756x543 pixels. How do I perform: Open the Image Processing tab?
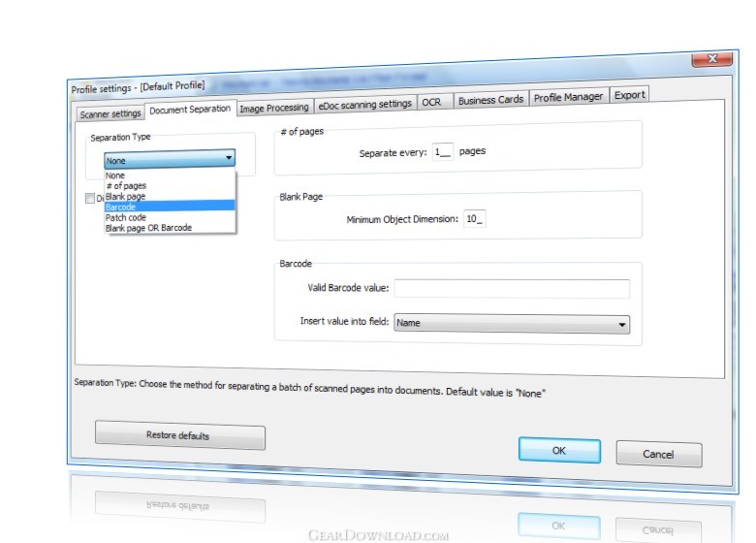click(274, 108)
